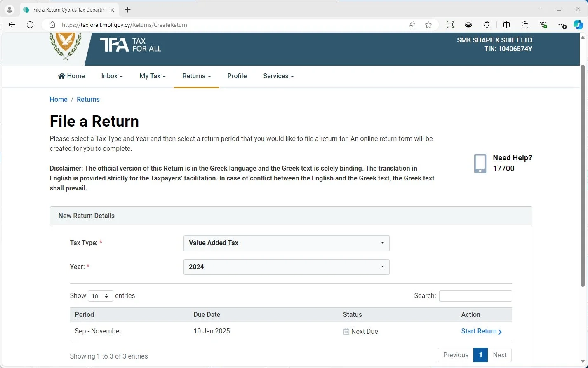This screenshot has height=368, width=588.
Task: Open split screen view in the toolbar
Action: pyautogui.click(x=506, y=25)
